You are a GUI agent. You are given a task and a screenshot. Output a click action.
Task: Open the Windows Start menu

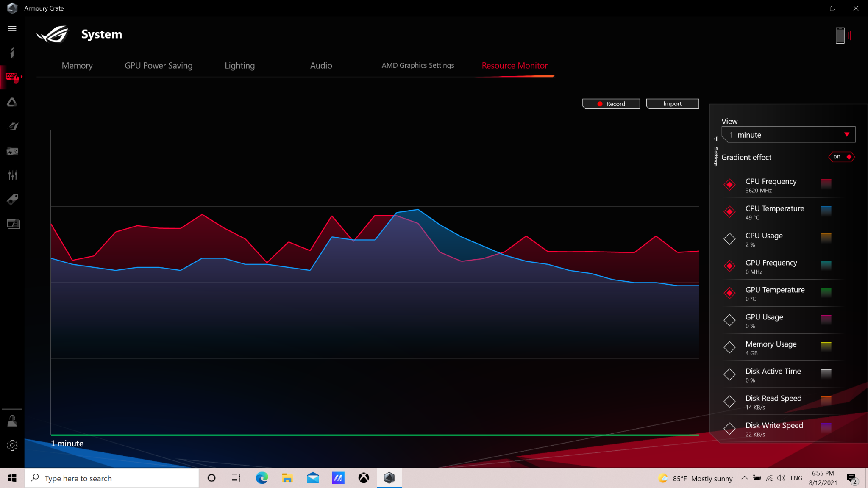pyautogui.click(x=12, y=478)
